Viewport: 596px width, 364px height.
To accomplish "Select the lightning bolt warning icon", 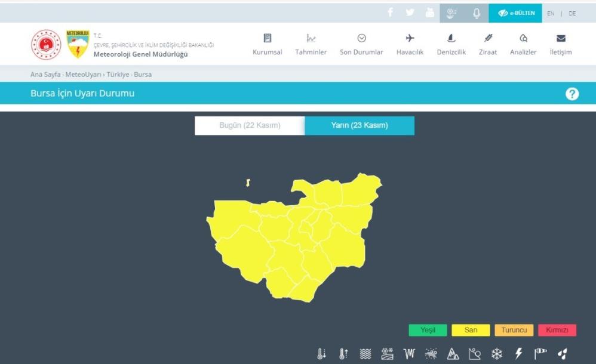I will (x=518, y=354).
